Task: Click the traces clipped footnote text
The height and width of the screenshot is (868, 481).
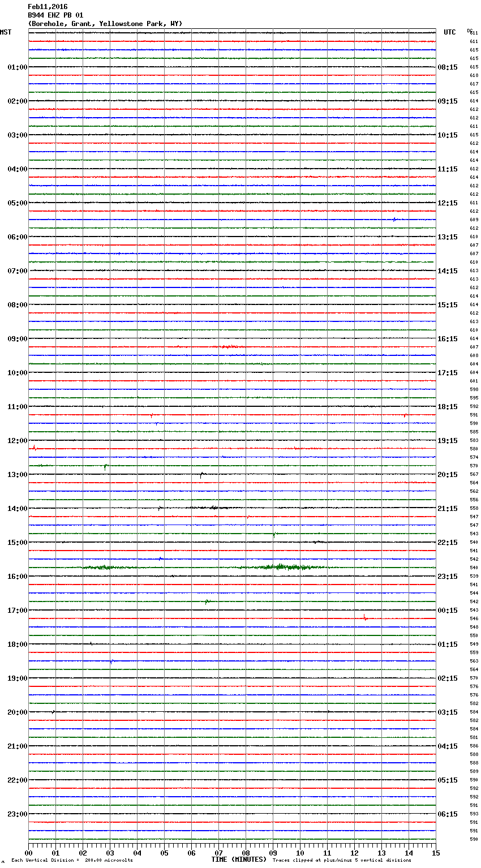Action: tap(342, 861)
